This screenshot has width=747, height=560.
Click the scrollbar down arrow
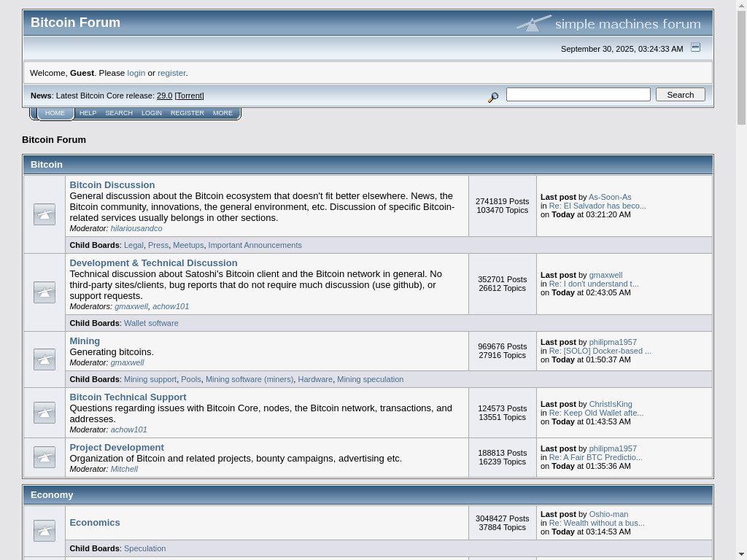[741, 555]
